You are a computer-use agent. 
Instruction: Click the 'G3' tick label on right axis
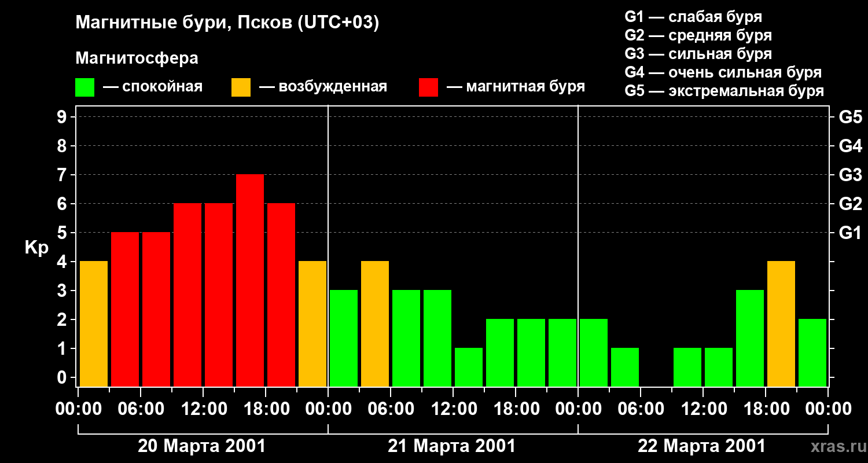point(851,175)
